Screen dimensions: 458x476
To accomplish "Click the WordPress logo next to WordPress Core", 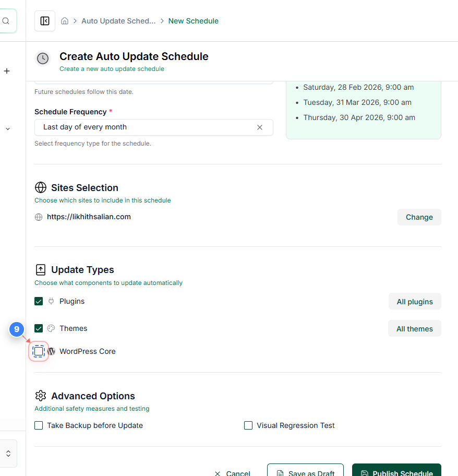I will 51,351.
